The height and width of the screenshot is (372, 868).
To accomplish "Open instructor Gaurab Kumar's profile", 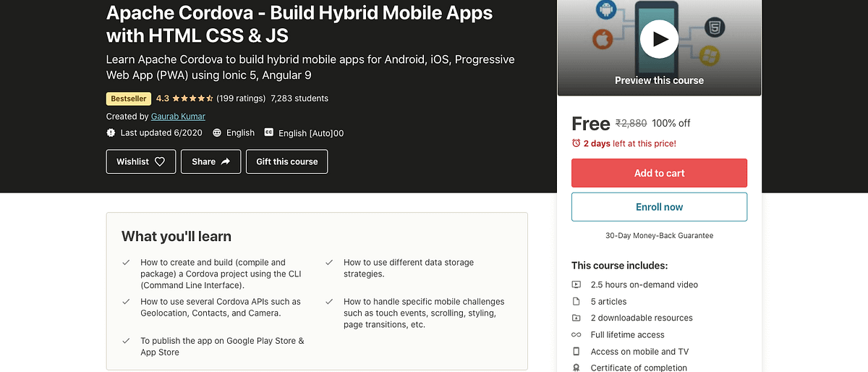I will point(178,116).
